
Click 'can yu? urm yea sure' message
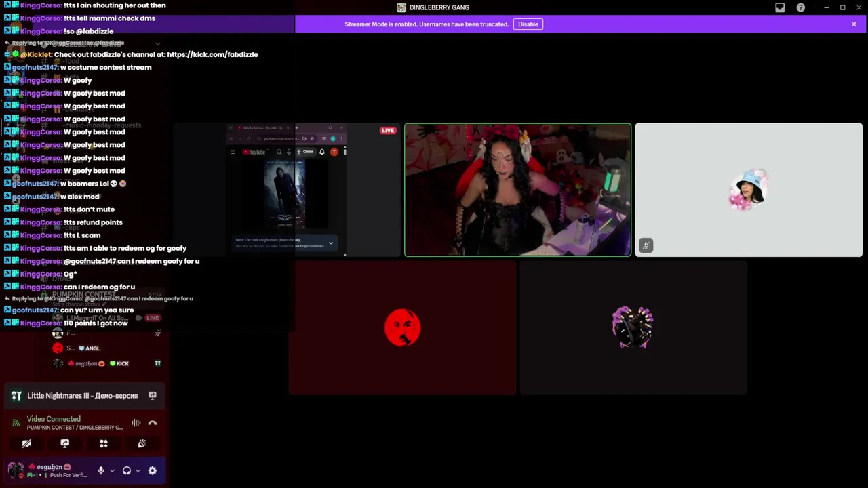tap(97, 310)
